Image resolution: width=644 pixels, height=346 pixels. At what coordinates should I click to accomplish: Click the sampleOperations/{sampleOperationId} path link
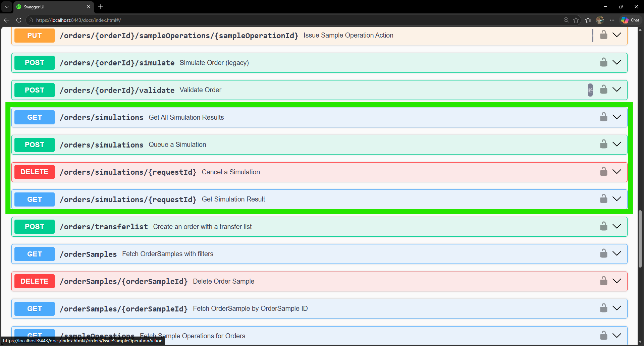coord(179,36)
